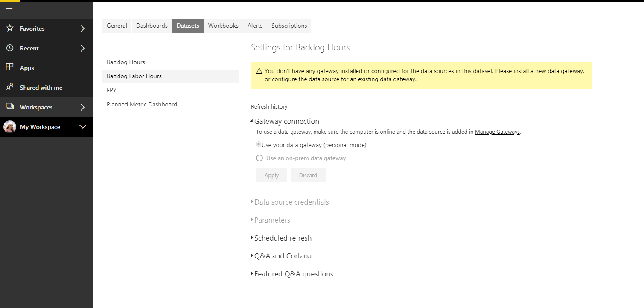The height and width of the screenshot is (308, 644).
Task: Switch to the Datasets tab
Action: (x=188, y=26)
